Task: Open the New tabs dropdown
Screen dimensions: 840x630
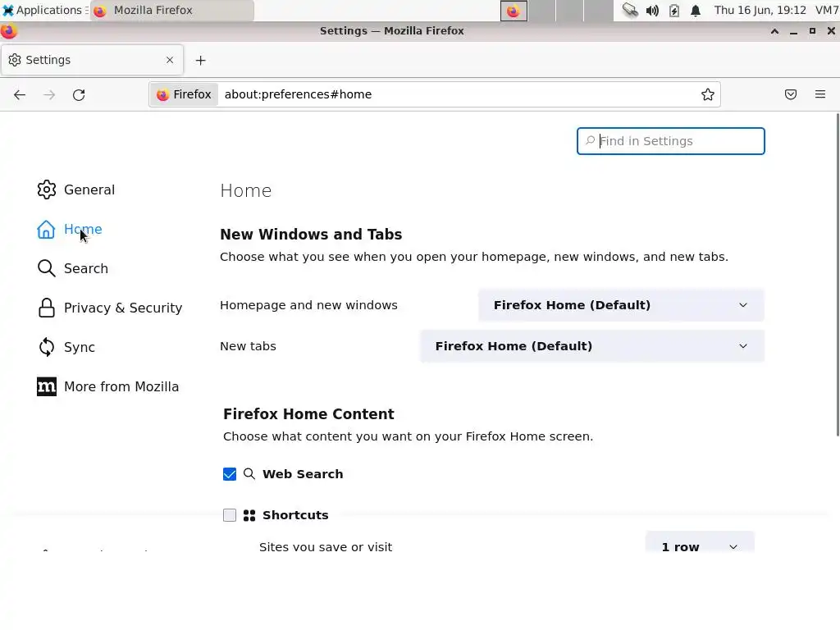Action: point(592,346)
